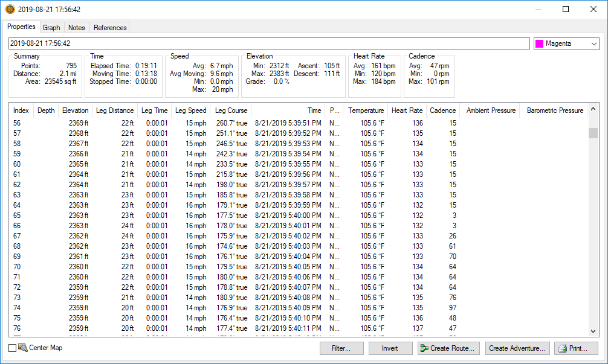This screenshot has width=608, height=364.
Task: Click the Center Map magnifier icon
Action: 22,348
